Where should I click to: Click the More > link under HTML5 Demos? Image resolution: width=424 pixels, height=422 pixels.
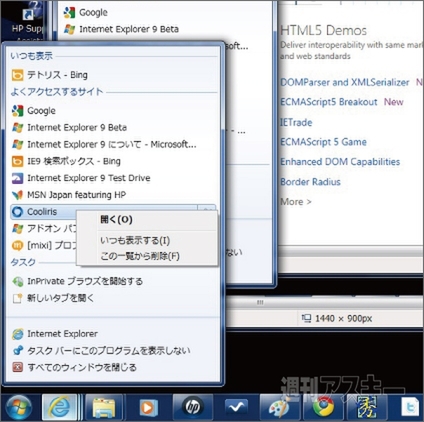(296, 202)
